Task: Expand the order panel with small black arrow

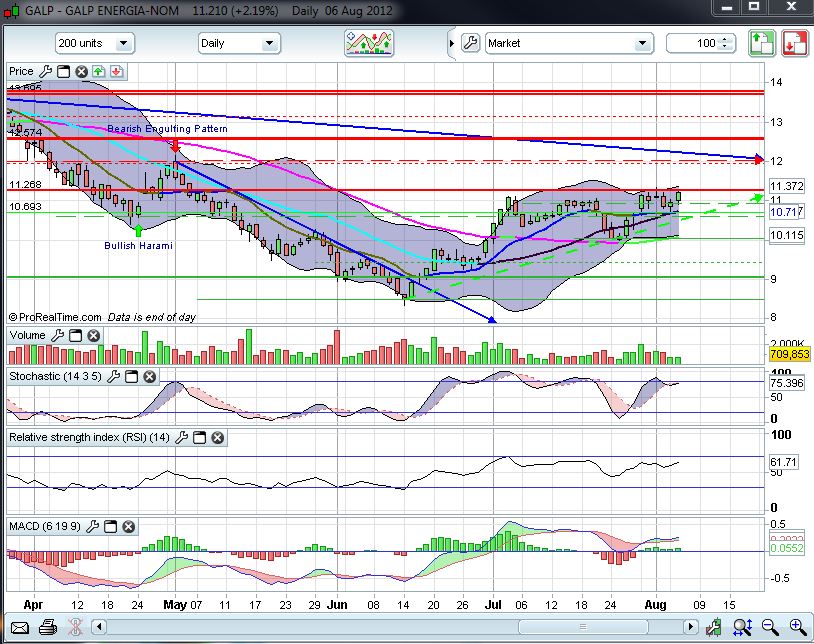Action: [x=452, y=44]
